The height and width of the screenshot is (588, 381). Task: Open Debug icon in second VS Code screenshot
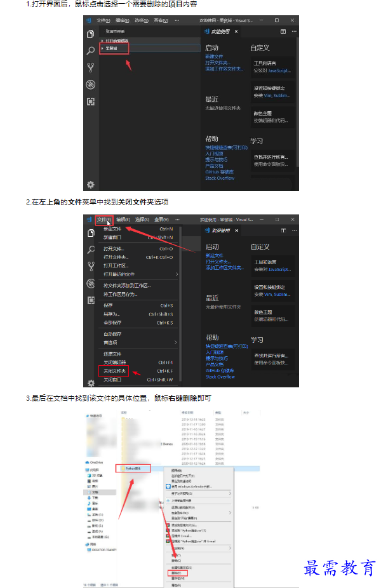pyautogui.click(x=90, y=283)
